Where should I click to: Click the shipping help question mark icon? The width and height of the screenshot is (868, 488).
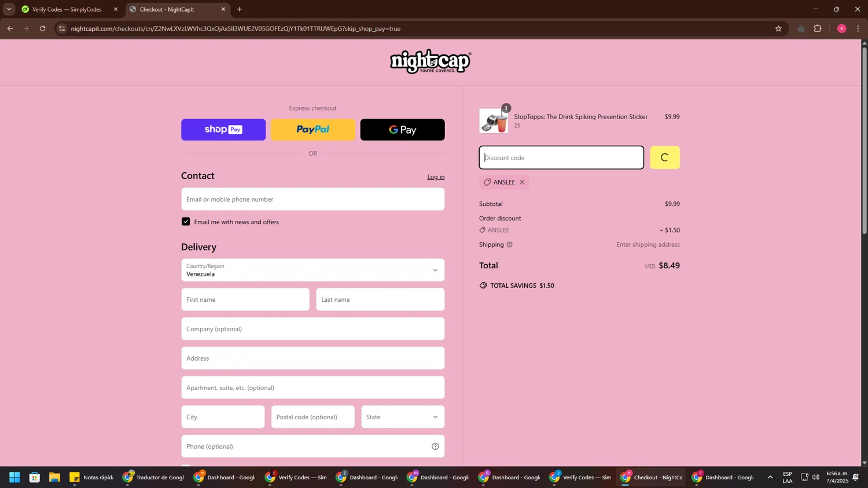tap(509, 245)
